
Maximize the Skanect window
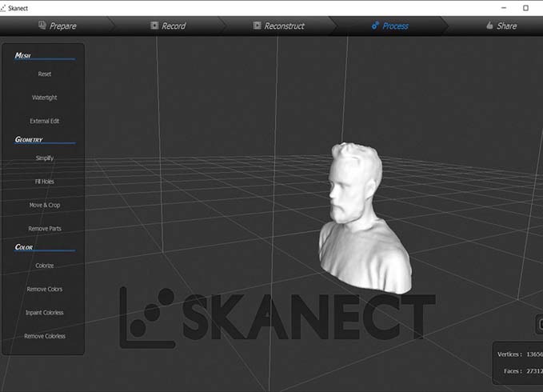525,8
